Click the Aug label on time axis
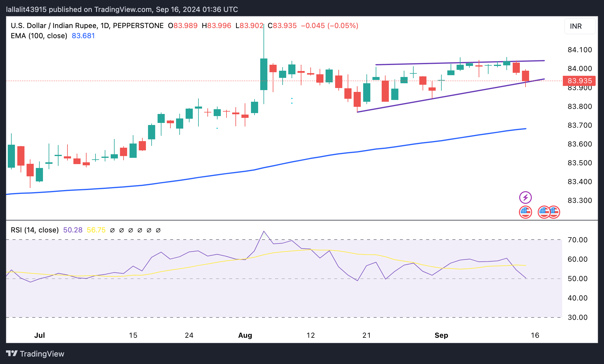604x364 pixels. click(245, 335)
